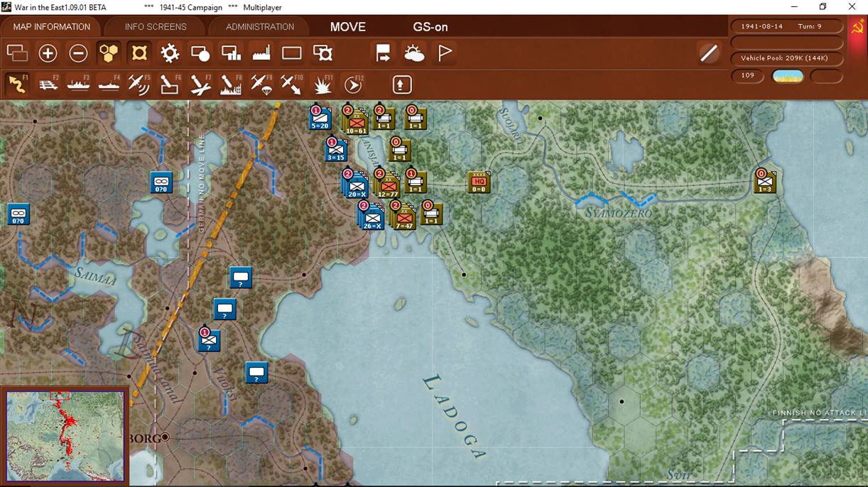Select the Soviet HQ 0=0 counter
The width and height of the screenshot is (868, 487).
click(479, 182)
